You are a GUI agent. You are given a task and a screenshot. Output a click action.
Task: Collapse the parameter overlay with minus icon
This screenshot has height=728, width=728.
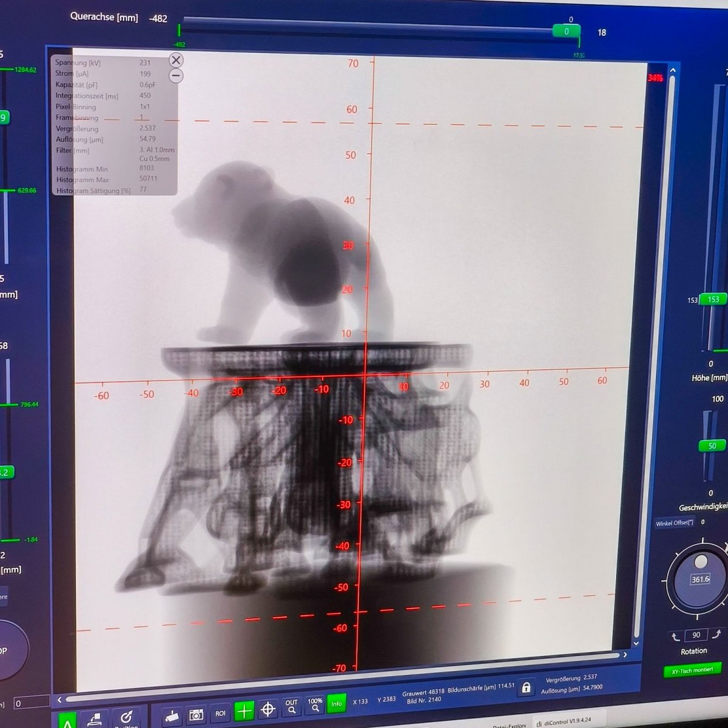coord(175,76)
